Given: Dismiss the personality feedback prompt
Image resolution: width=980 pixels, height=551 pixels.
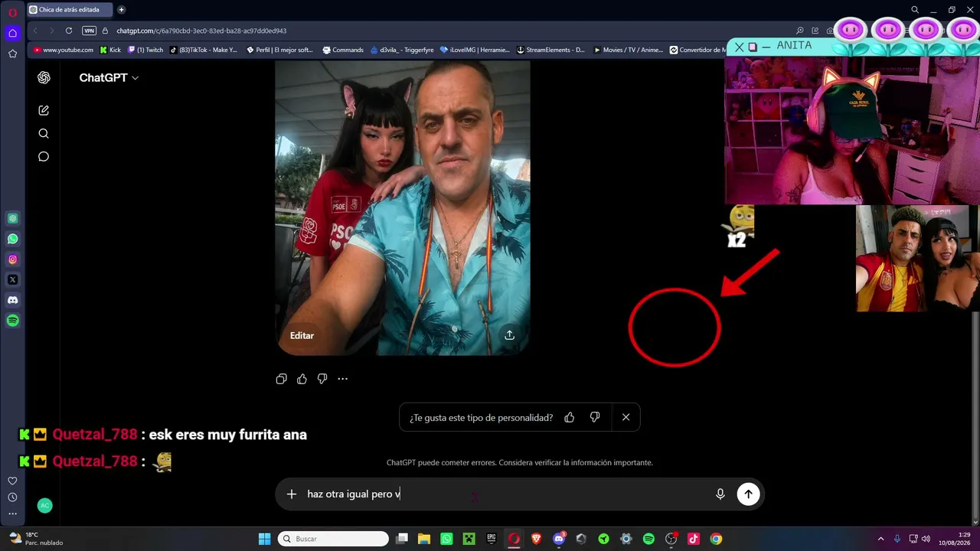Looking at the screenshot, I should click(626, 417).
